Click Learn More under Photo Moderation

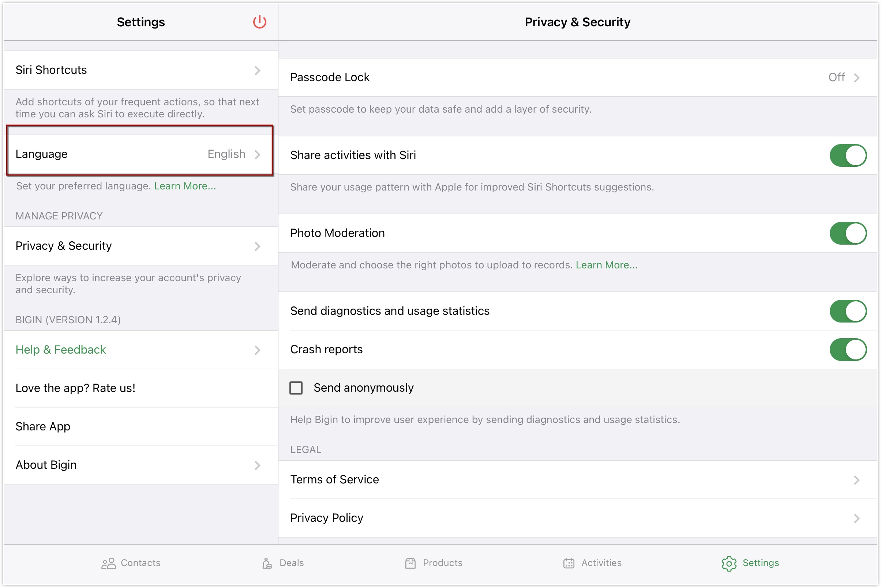click(x=606, y=265)
